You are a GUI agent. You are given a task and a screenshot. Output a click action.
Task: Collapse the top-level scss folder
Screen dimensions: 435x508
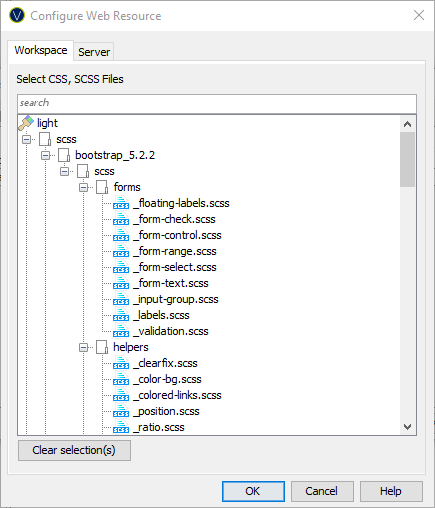26,139
